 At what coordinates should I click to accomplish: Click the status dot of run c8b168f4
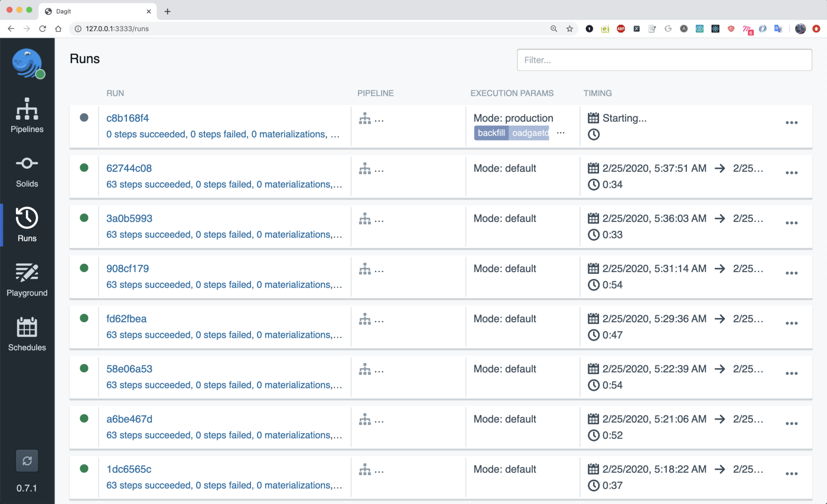pyautogui.click(x=84, y=117)
